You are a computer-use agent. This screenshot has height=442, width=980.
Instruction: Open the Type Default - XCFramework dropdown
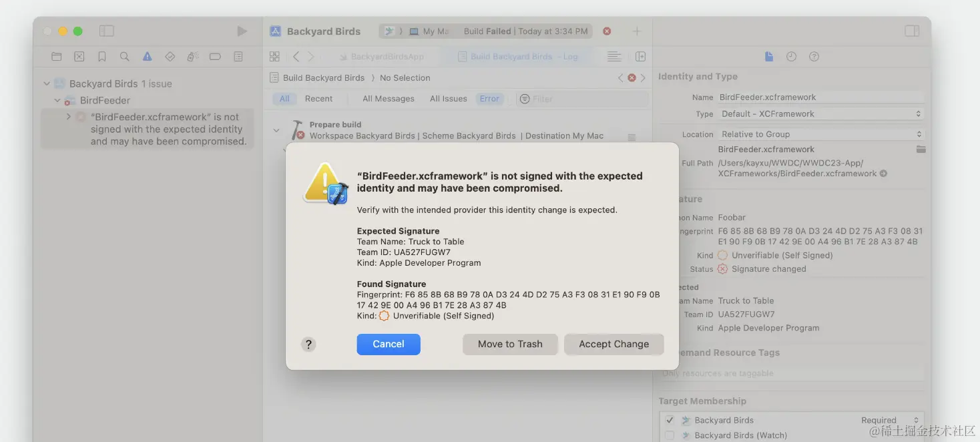pos(821,114)
